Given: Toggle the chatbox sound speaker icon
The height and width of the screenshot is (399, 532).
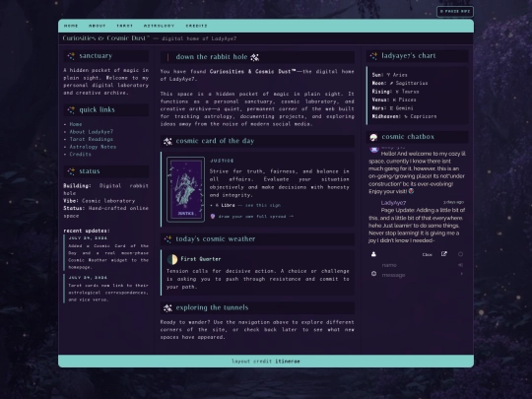Looking at the screenshot, I should 460,265.
